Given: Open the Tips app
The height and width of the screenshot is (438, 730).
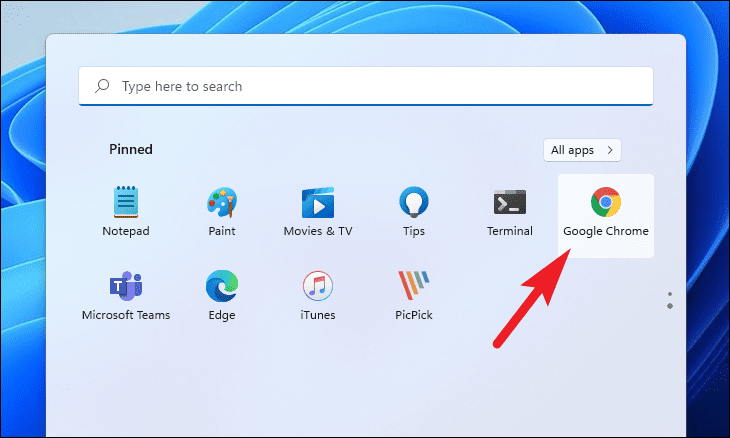Looking at the screenshot, I should 413,212.
